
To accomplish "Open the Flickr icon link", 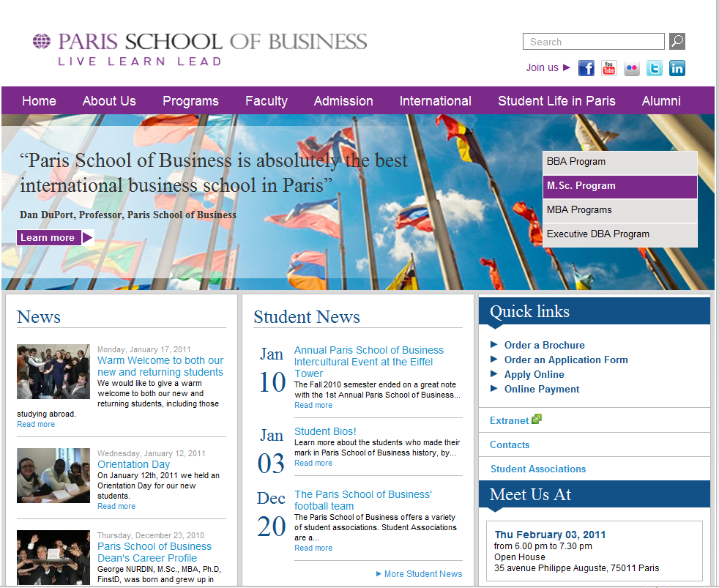I will point(632,68).
